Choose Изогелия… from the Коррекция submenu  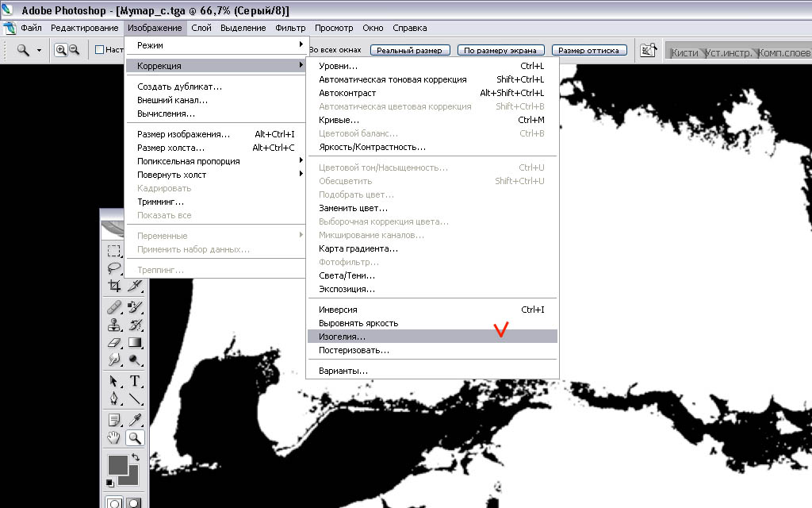[x=432, y=337]
